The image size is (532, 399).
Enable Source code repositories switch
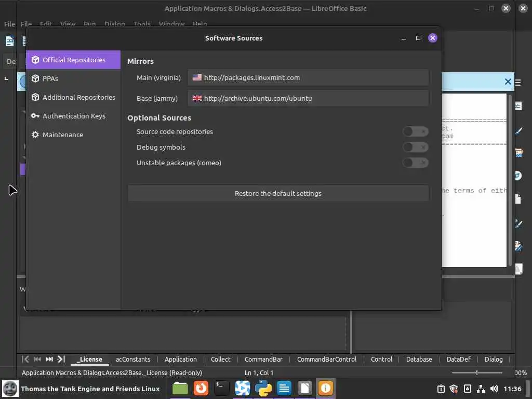tap(415, 131)
